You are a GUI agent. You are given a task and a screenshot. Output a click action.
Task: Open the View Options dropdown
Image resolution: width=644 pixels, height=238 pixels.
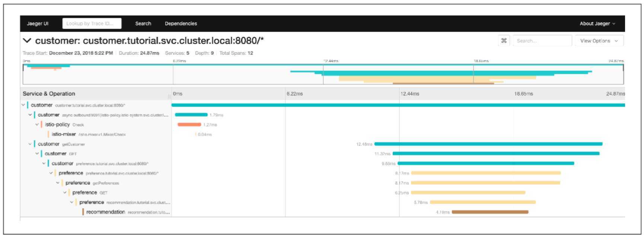pyautogui.click(x=599, y=41)
